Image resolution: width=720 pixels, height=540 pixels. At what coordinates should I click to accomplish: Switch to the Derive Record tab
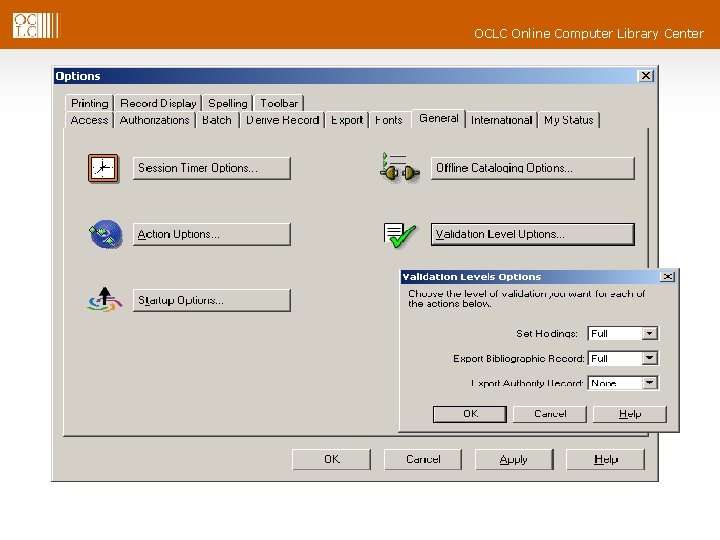(282, 120)
